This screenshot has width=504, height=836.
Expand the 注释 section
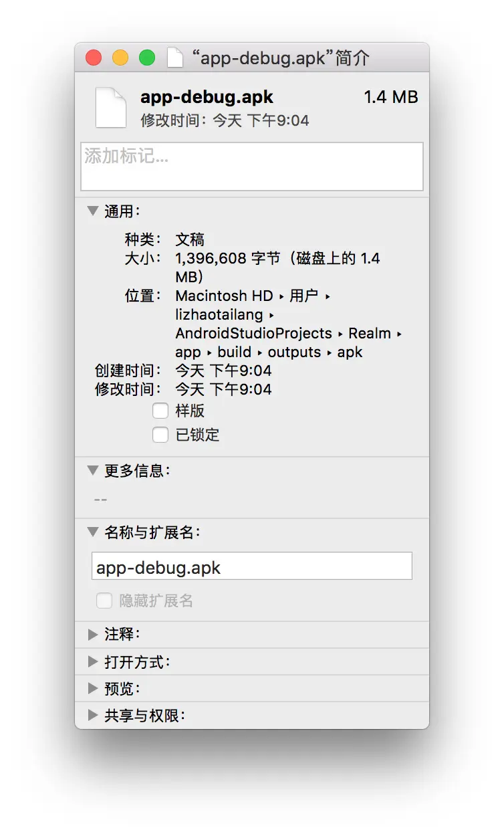click(x=93, y=634)
